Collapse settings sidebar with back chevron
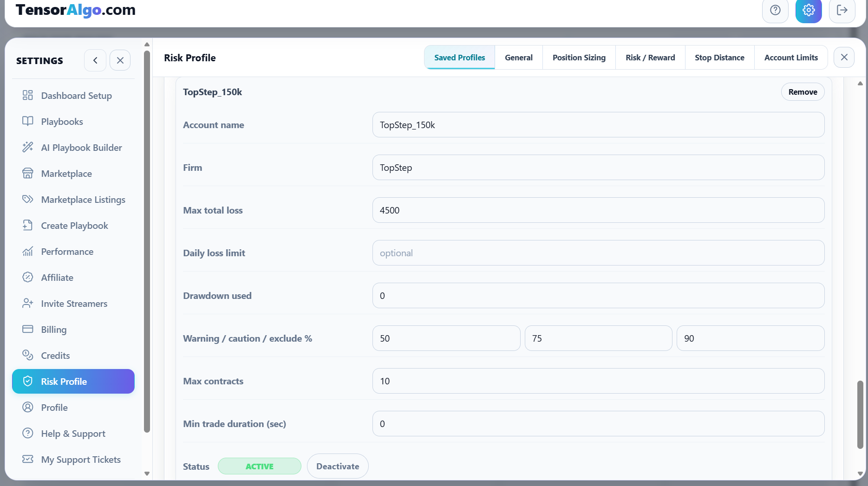This screenshot has height=486, width=868. pyautogui.click(x=95, y=60)
